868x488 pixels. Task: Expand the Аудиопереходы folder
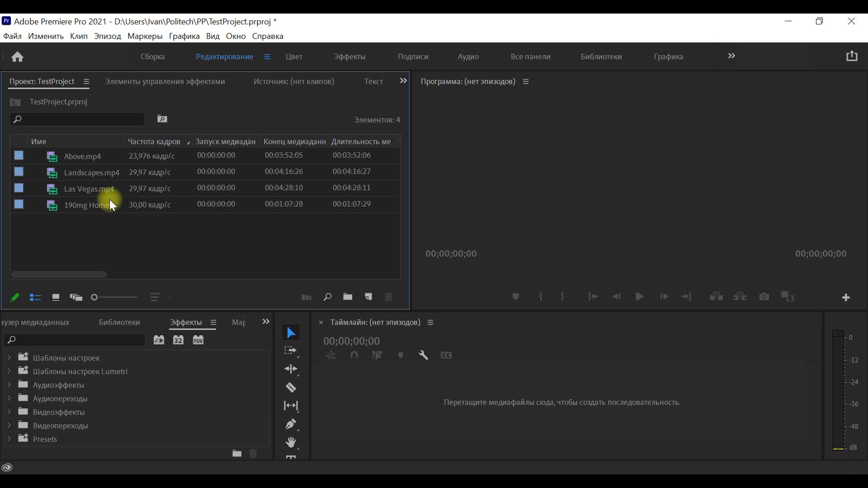point(9,398)
